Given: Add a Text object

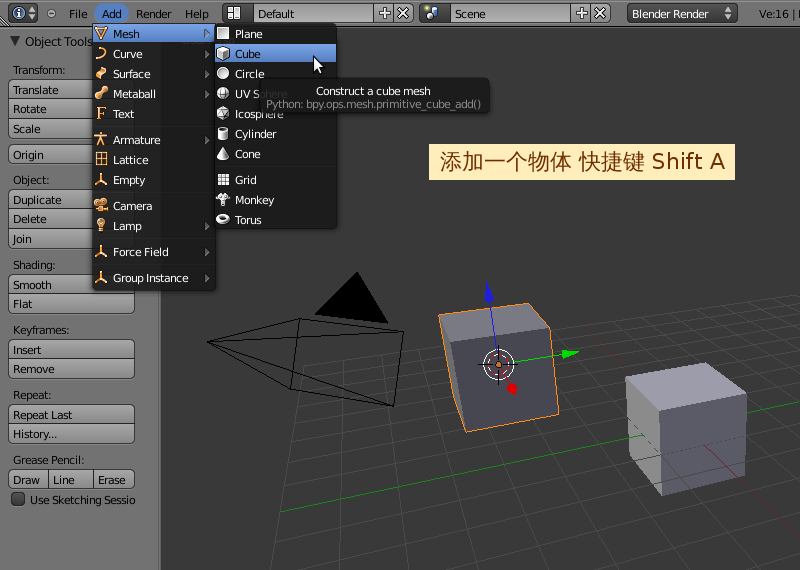Looking at the screenshot, I should [x=154, y=114].
